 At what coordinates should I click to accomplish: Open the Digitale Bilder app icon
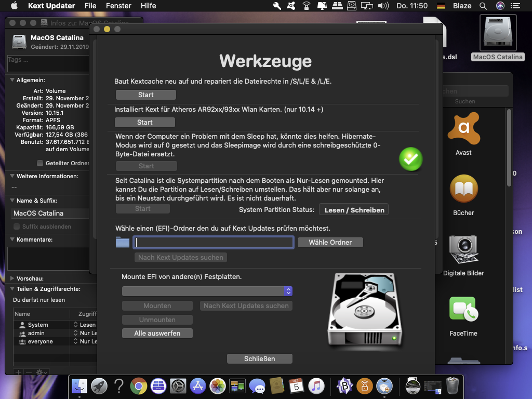coord(463,249)
